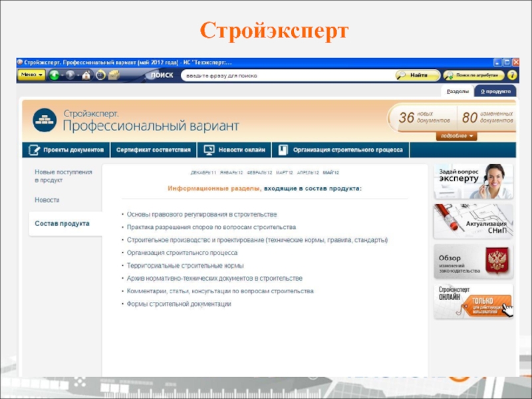
Task: Open Основы правового регулирования в строительстве
Action: pos(201,214)
